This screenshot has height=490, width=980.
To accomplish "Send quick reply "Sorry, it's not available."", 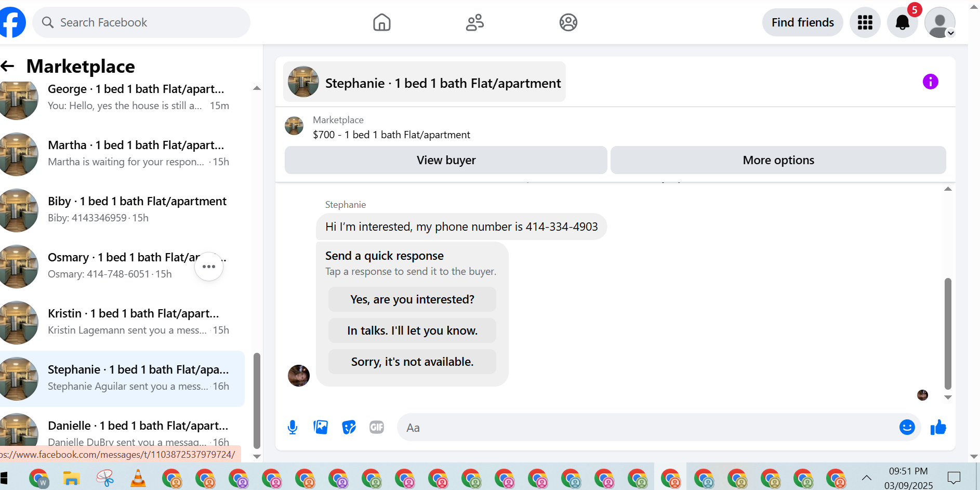I will tap(412, 362).
